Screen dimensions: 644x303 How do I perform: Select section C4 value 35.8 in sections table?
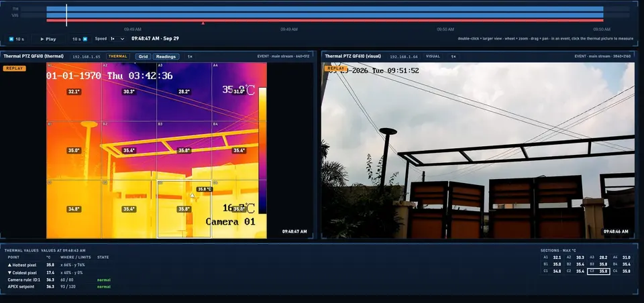pyautogui.click(x=621, y=271)
